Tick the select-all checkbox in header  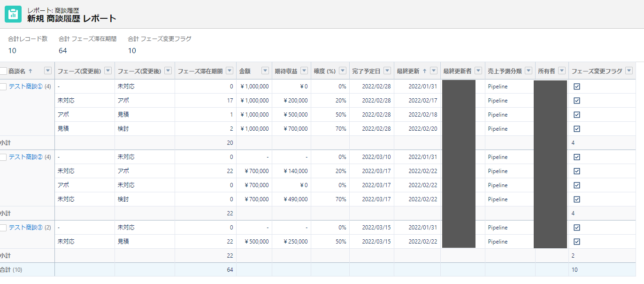pos(4,71)
